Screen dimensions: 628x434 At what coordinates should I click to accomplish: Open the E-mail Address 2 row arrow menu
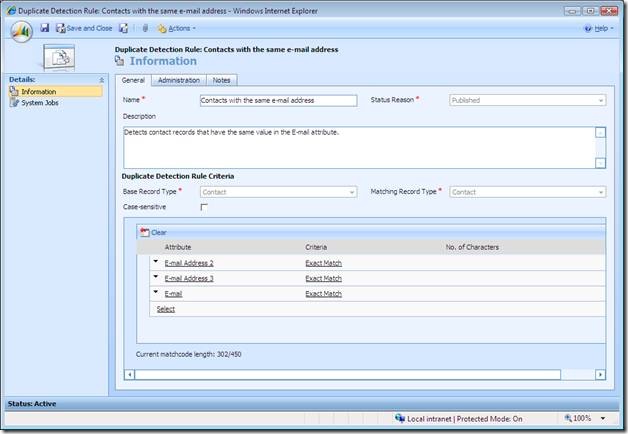155,262
